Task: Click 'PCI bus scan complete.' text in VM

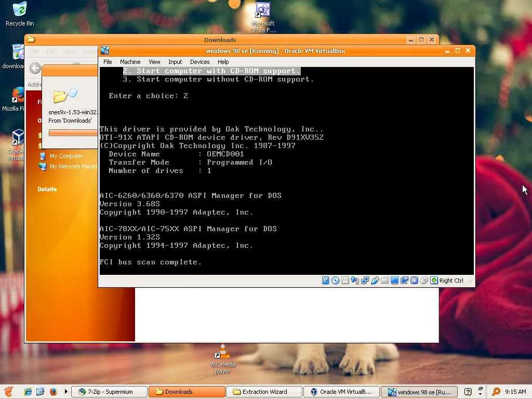Action: point(150,262)
